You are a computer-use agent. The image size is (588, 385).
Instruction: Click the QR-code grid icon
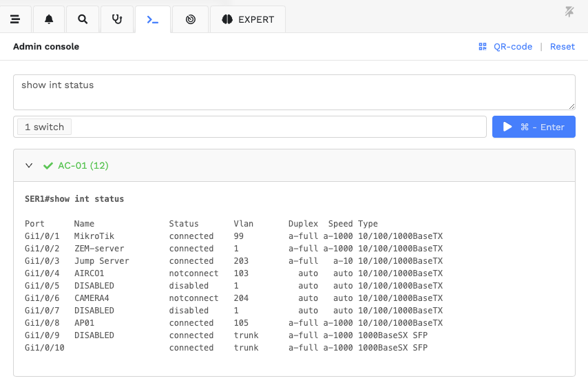(x=483, y=47)
